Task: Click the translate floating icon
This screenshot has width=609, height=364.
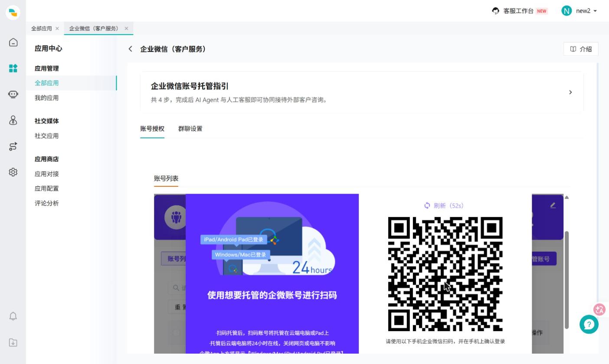Action: (x=599, y=309)
